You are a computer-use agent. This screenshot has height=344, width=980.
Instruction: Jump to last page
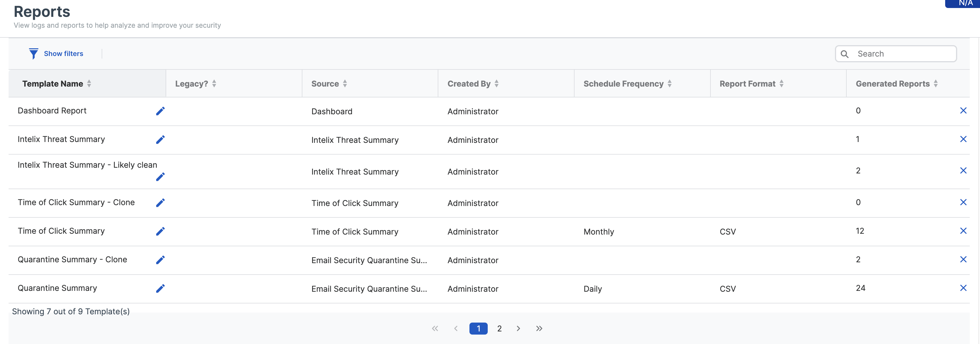539,328
